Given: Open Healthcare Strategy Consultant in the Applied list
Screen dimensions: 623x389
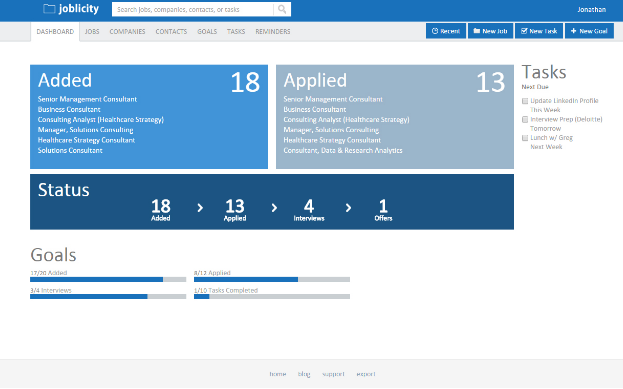Looking at the screenshot, I should [332, 140].
